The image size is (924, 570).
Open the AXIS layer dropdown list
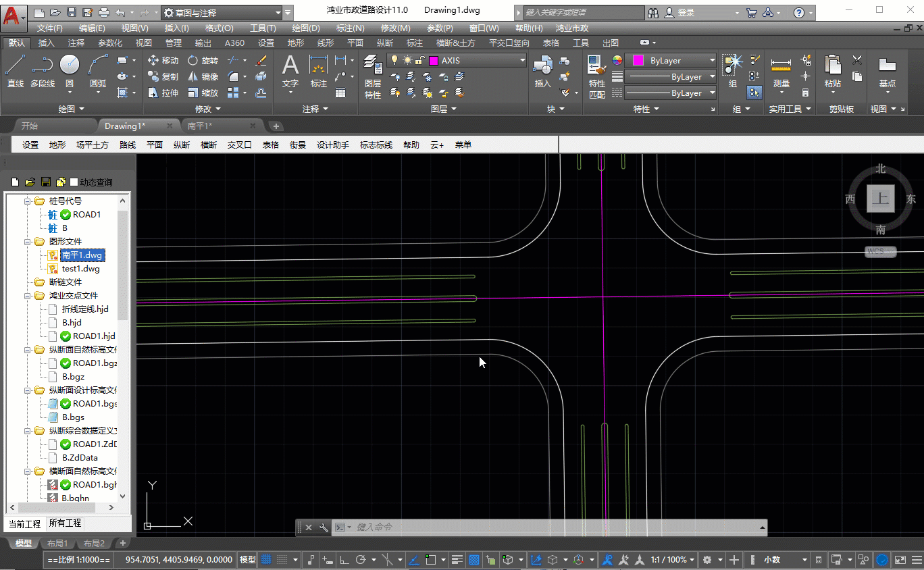coord(521,60)
